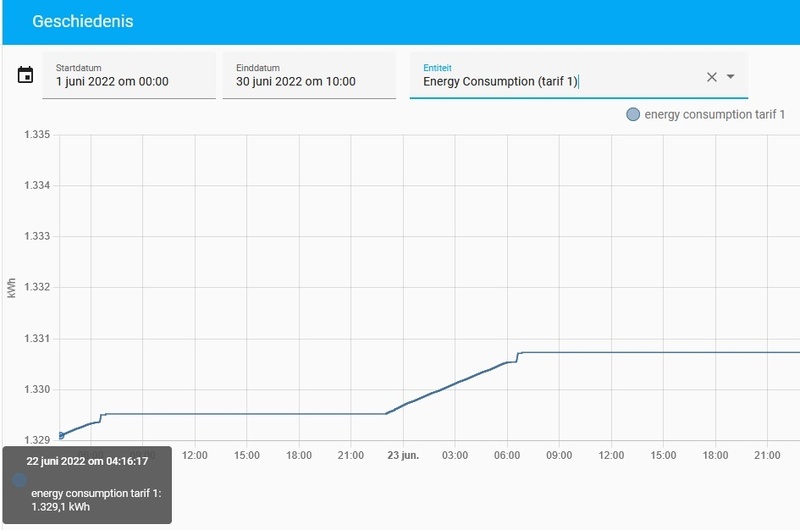The height and width of the screenshot is (530, 800).
Task: Open the calendar date range picker icon
Action: [26, 74]
